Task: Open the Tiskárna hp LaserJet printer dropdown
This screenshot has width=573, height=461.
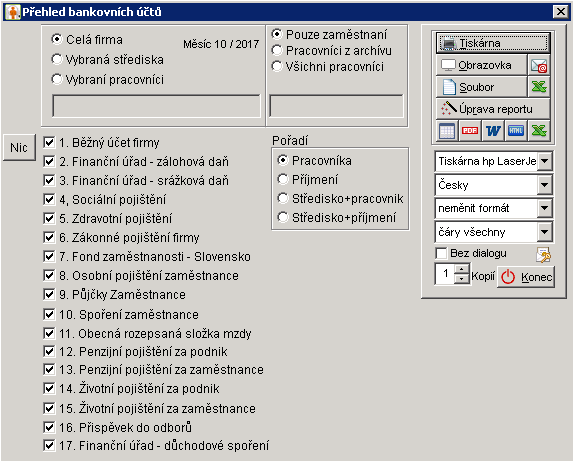Action: pyautogui.click(x=544, y=161)
